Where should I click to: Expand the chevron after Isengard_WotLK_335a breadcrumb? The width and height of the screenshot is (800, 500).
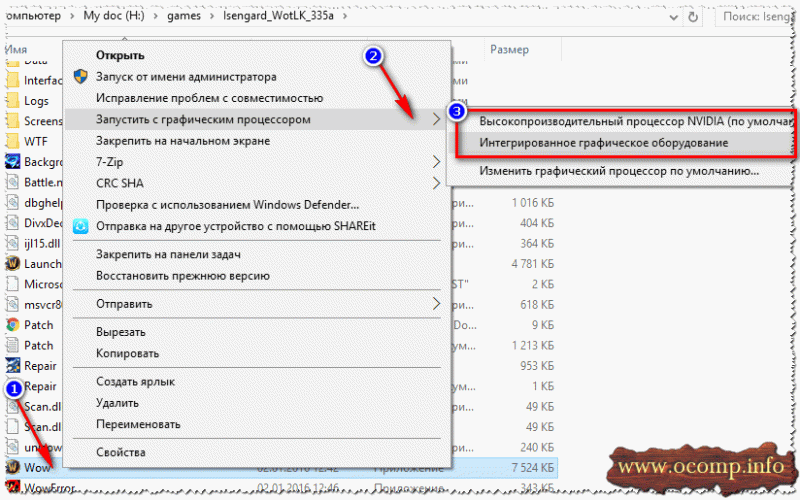345,16
